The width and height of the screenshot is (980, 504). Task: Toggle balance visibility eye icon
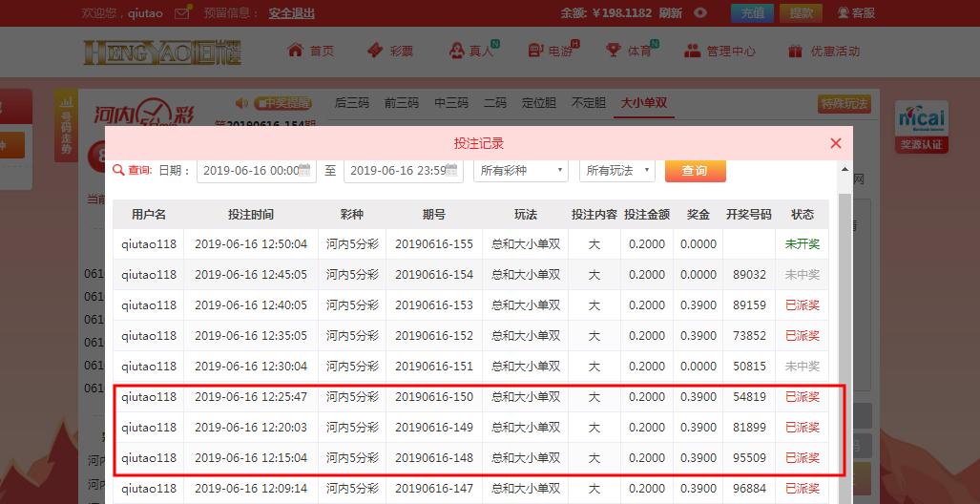pos(700,12)
